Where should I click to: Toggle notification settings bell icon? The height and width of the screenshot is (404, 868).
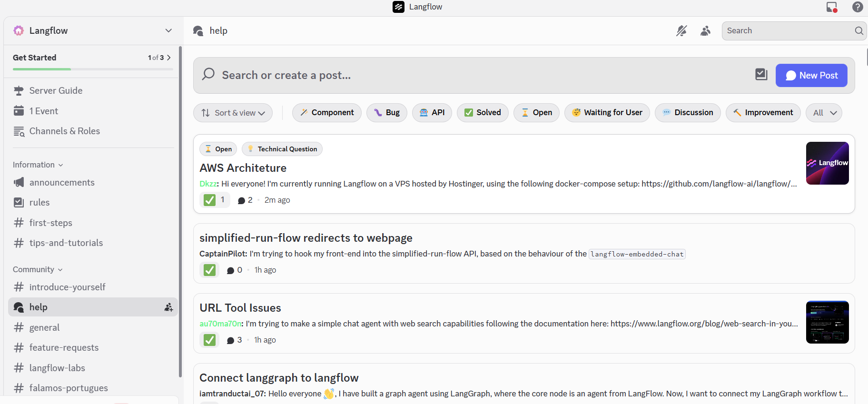(x=681, y=31)
